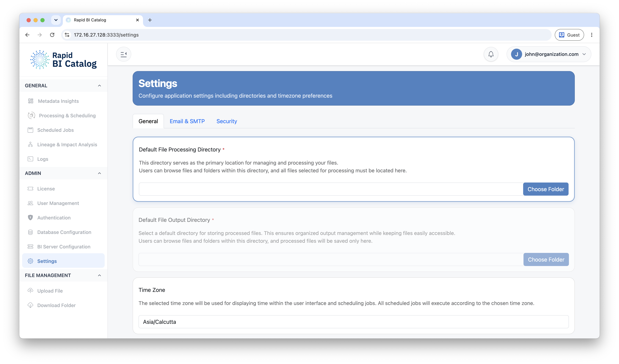Click the License ticket icon

(x=30, y=189)
